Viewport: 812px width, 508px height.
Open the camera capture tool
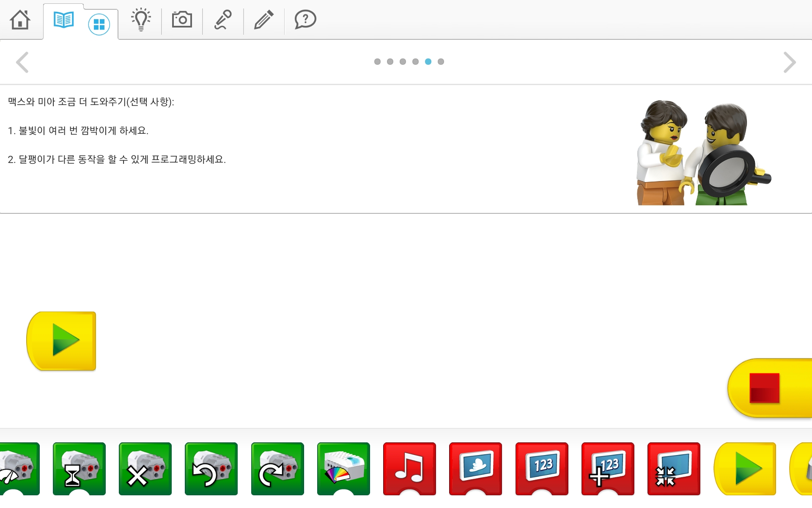[182, 19]
